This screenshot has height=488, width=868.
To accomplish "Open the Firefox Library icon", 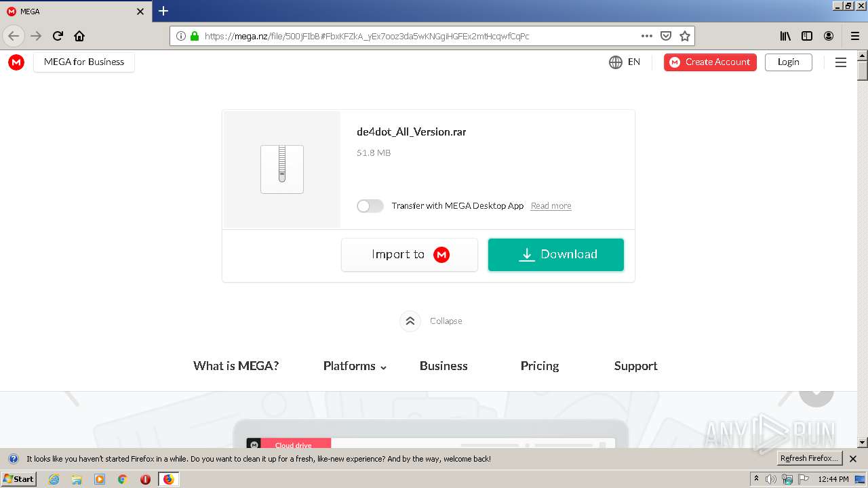I will [x=785, y=36].
